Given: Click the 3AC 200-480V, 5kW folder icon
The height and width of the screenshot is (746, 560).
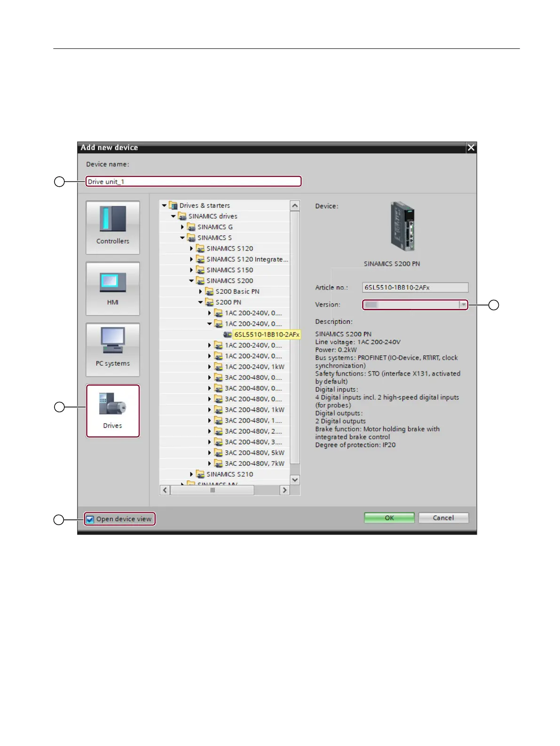Looking at the screenshot, I should click(219, 453).
